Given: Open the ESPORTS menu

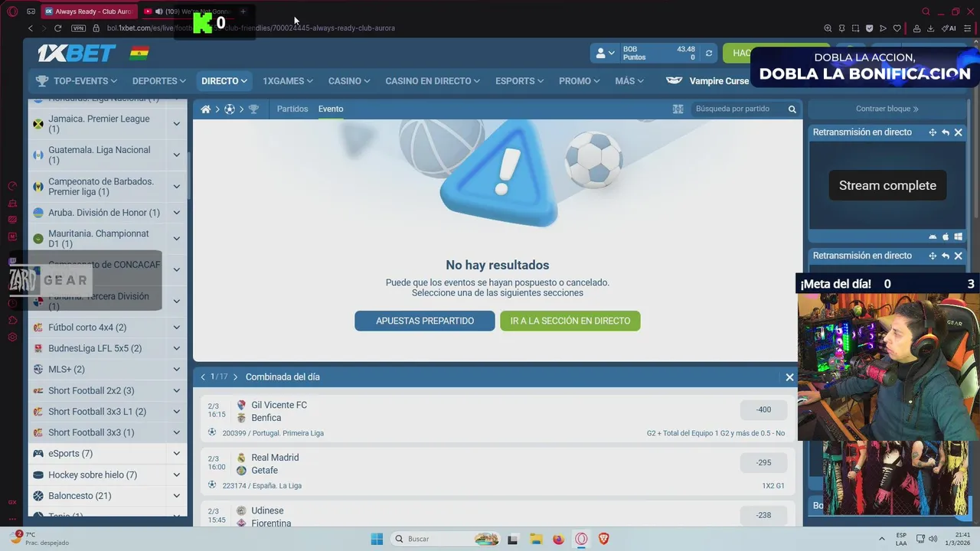Looking at the screenshot, I should pos(519,81).
